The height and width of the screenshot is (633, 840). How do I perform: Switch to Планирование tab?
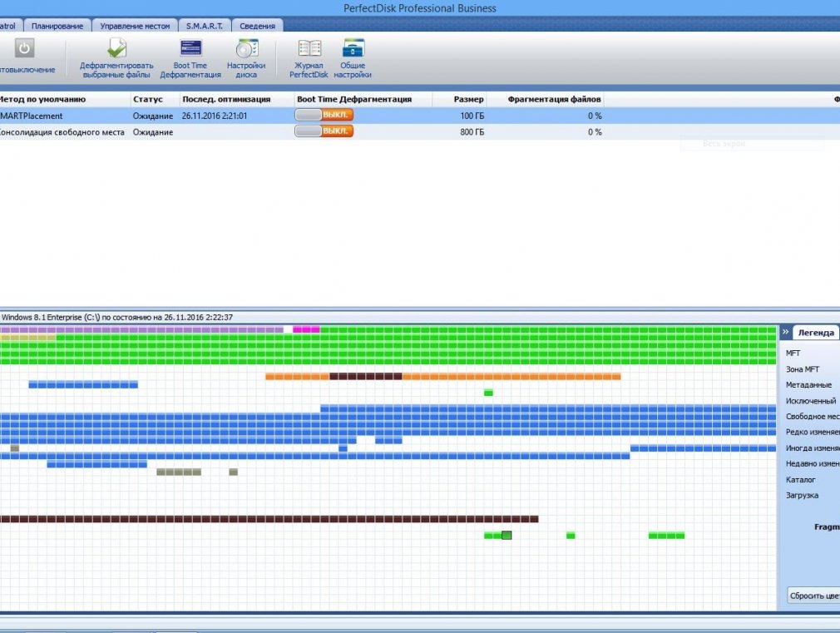tap(57, 26)
